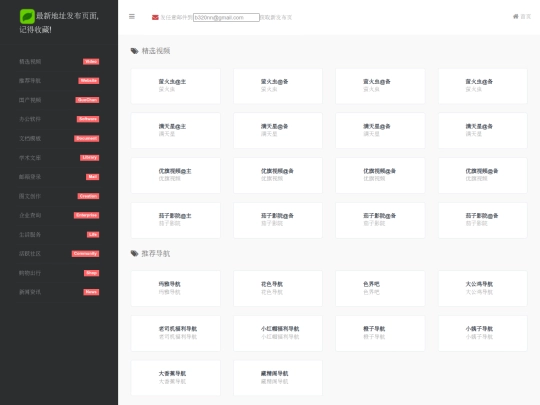Select the Mail sidebar entry

(59, 177)
